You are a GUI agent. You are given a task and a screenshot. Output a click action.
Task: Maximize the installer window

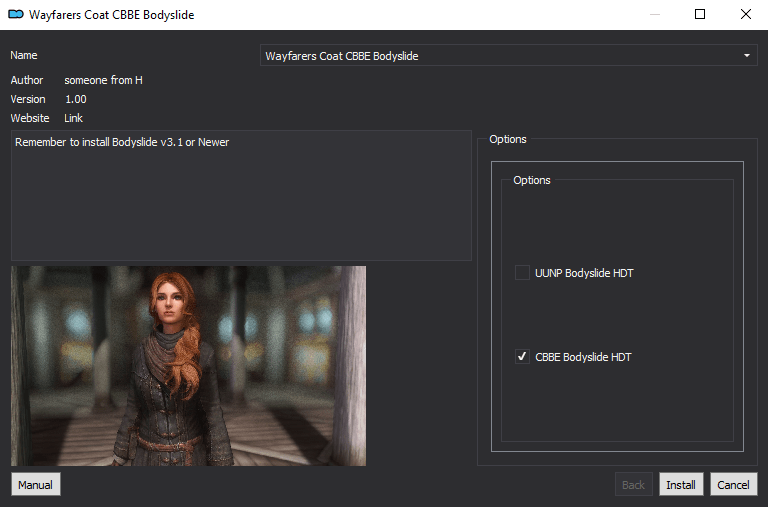700,14
